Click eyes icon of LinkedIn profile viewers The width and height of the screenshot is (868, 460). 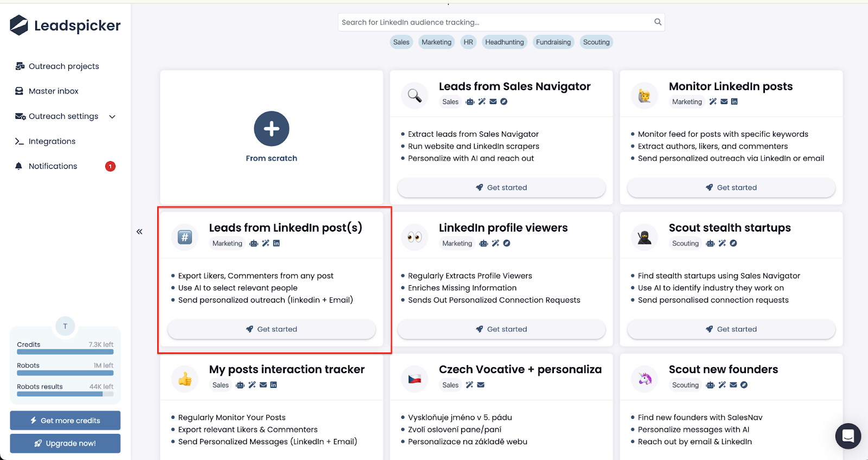pyautogui.click(x=414, y=237)
